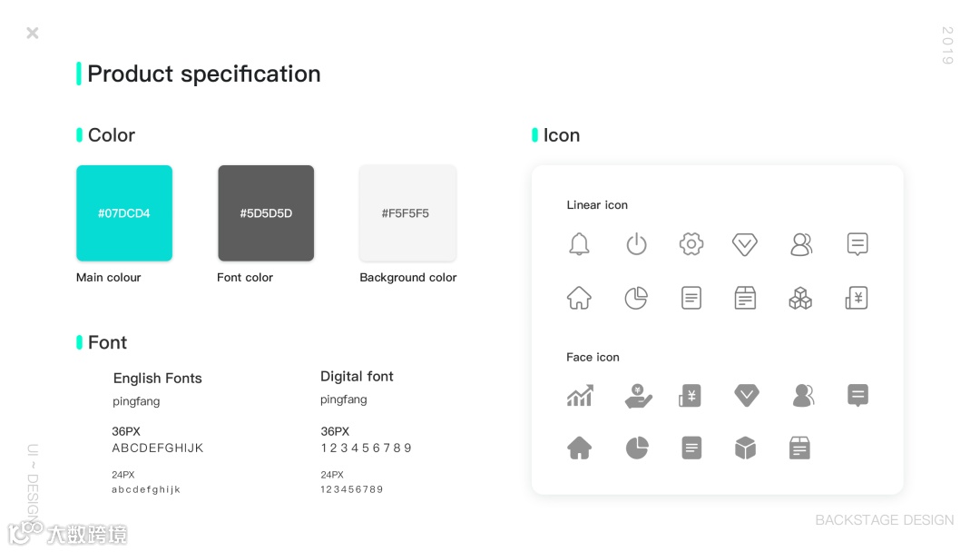Screen dimensions: 980x552
Task: Click the filled users icon
Action: pyautogui.click(x=803, y=395)
